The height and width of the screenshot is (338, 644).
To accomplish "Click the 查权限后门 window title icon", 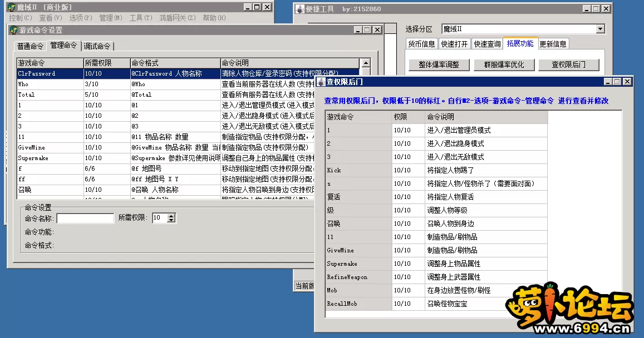I will coord(321,82).
